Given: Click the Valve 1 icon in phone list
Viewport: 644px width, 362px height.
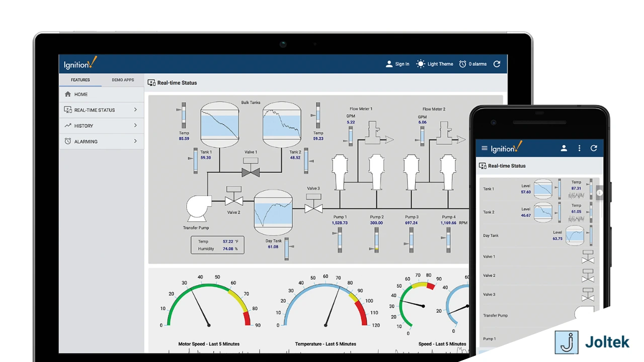Looking at the screenshot, I should coord(588,256).
